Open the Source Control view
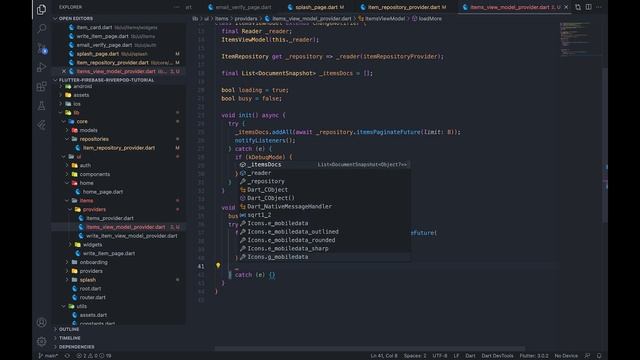 click(41, 48)
